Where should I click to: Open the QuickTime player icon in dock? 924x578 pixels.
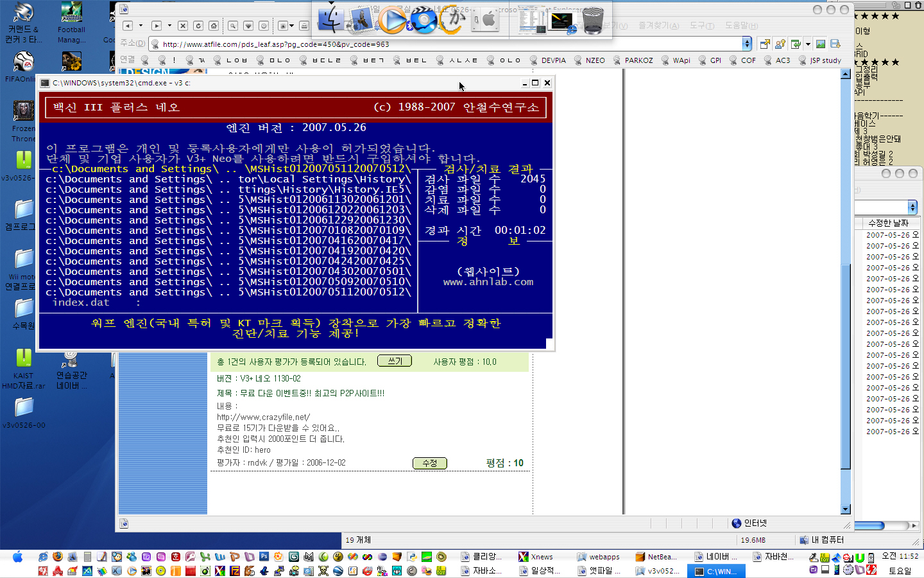pyautogui.click(x=391, y=19)
